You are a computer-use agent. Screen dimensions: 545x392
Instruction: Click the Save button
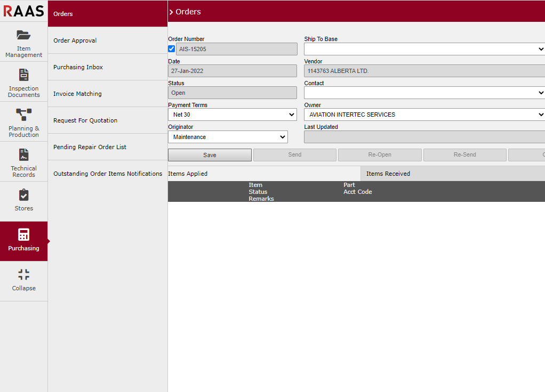click(210, 155)
